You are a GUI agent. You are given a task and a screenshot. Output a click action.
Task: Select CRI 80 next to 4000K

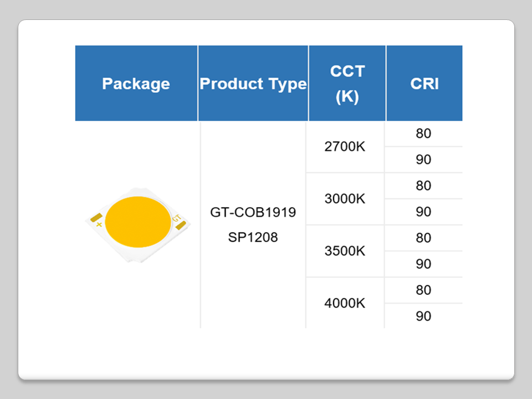[423, 290]
